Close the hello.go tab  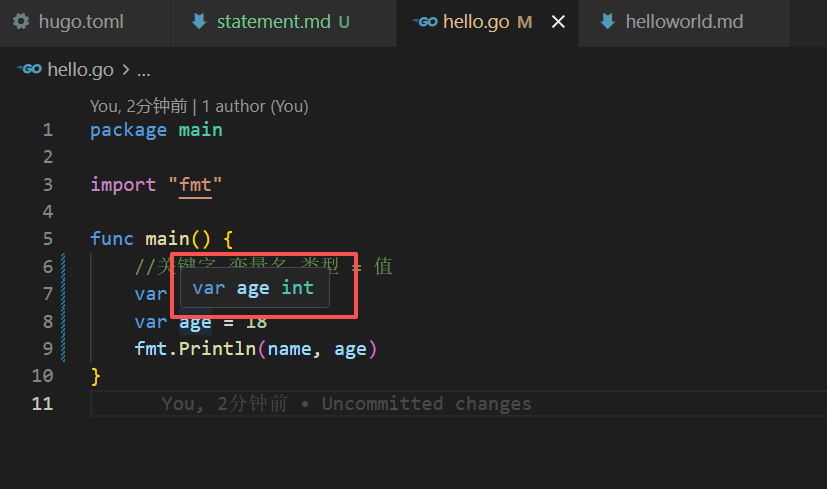tap(558, 22)
